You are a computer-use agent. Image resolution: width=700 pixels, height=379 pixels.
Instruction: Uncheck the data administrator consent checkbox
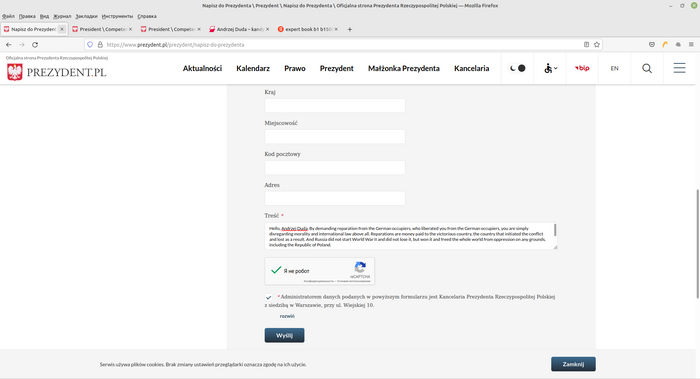[x=268, y=297]
